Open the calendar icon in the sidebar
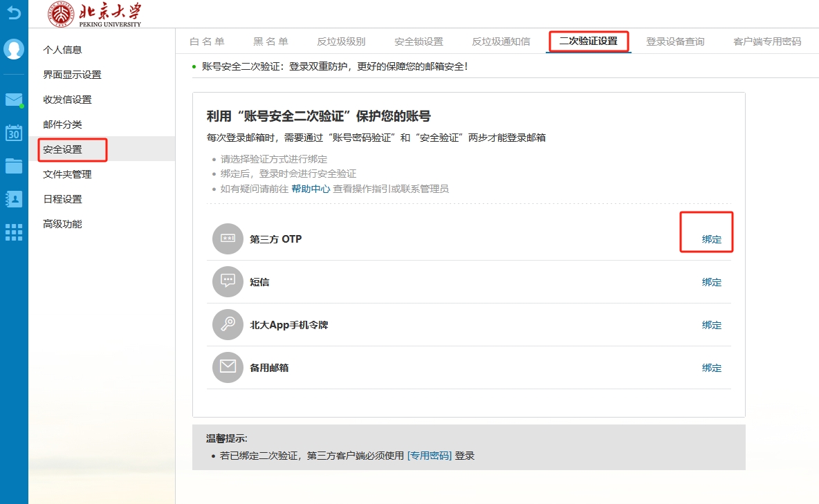The height and width of the screenshot is (504, 819). click(14, 133)
